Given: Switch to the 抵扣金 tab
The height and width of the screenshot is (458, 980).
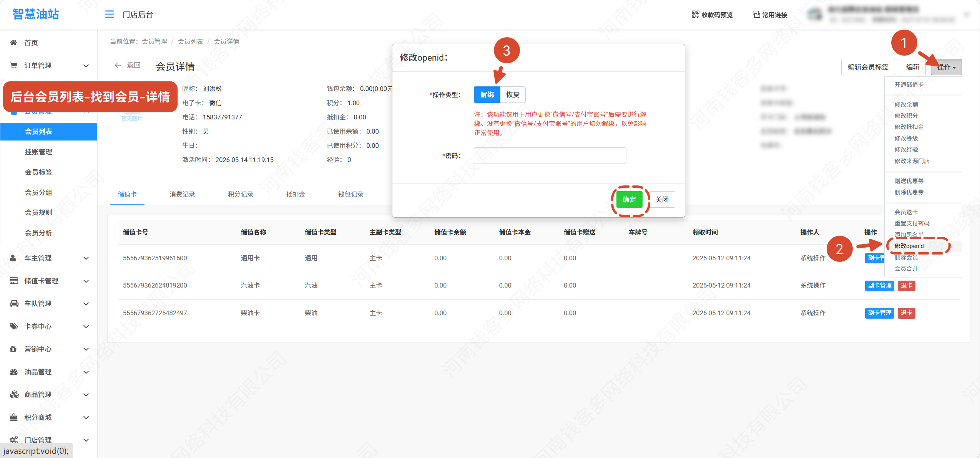Looking at the screenshot, I should coord(296,194).
